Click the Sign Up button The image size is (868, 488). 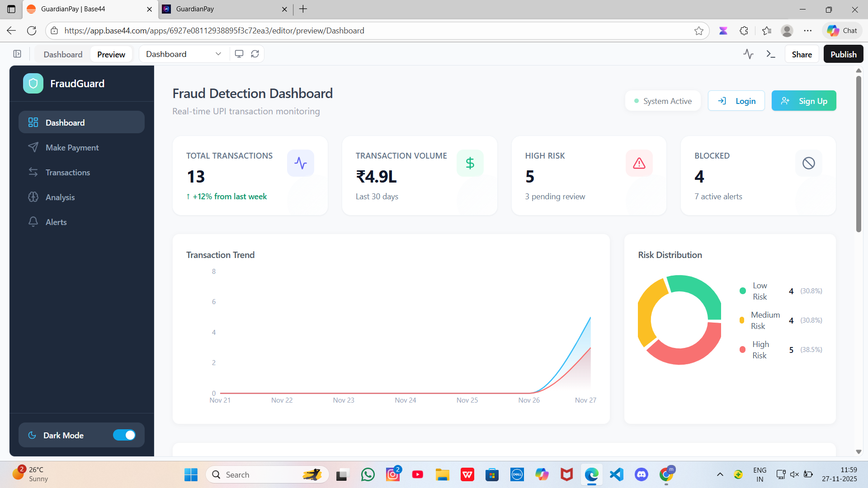click(804, 100)
